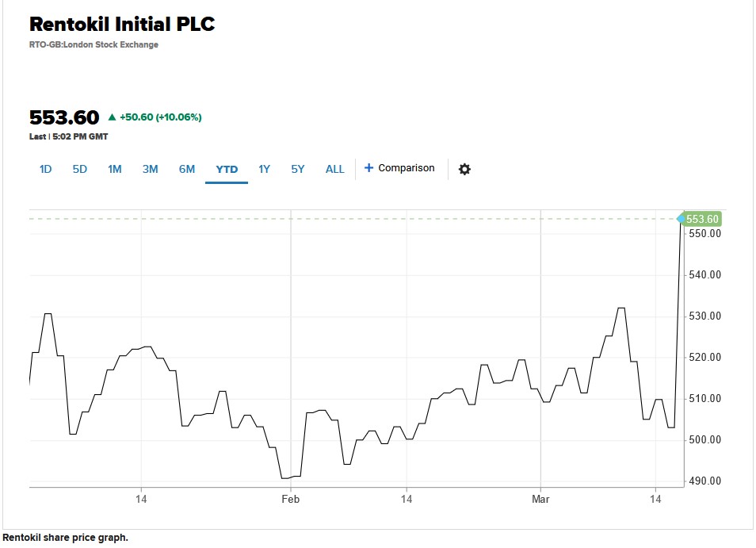The image size is (756, 548).
Task: Click the 530.00 y-axis label
Action: click(705, 316)
